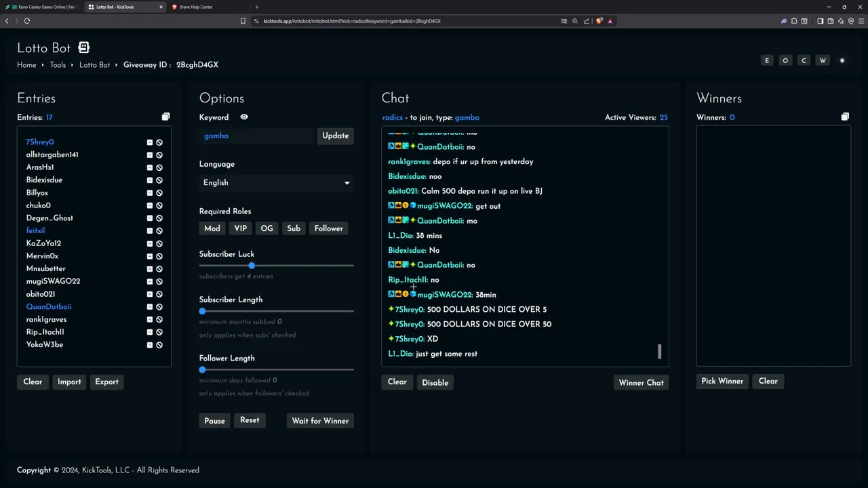Screen dimensions: 868x488
Task: Click Wait for Winner button
Action: pos(320,421)
